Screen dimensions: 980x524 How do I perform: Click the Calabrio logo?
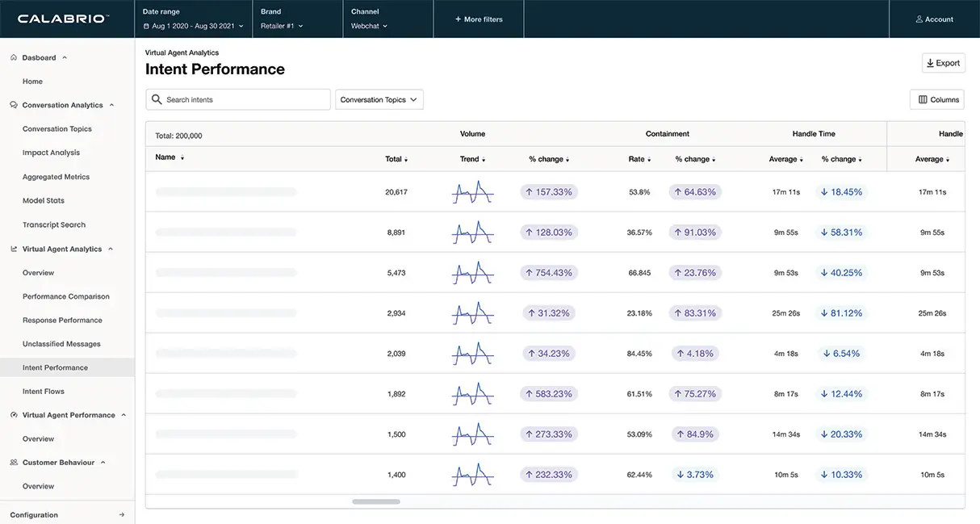pyautogui.click(x=62, y=19)
